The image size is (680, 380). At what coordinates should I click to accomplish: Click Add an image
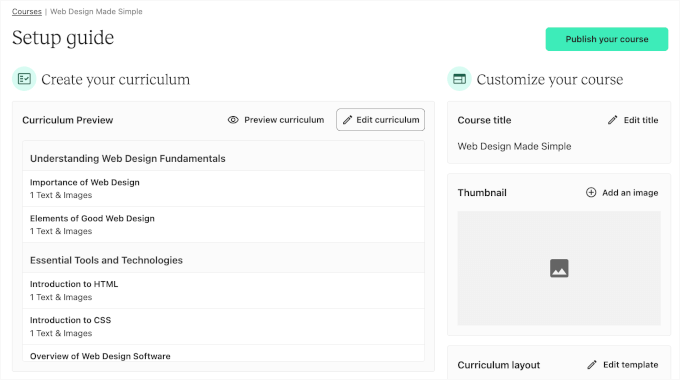click(622, 192)
